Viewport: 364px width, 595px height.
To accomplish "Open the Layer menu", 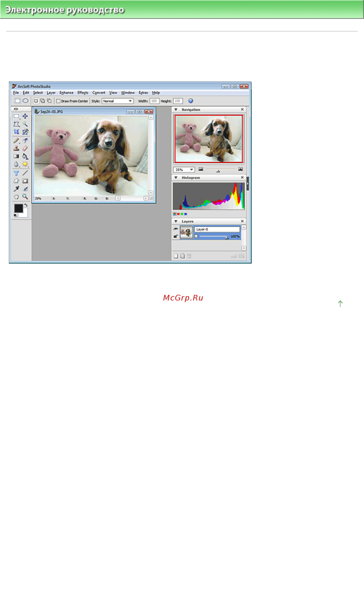I will [x=51, y=92].
